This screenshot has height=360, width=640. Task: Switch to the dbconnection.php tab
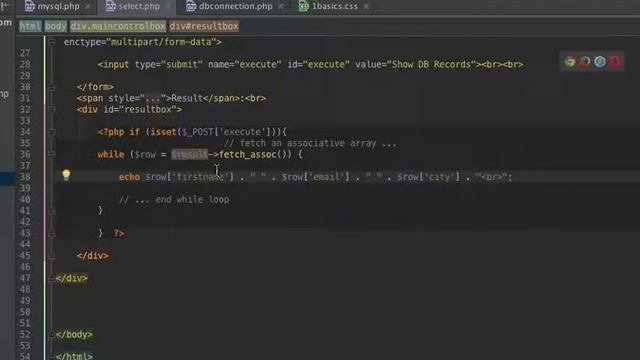(x=235, y=6)
